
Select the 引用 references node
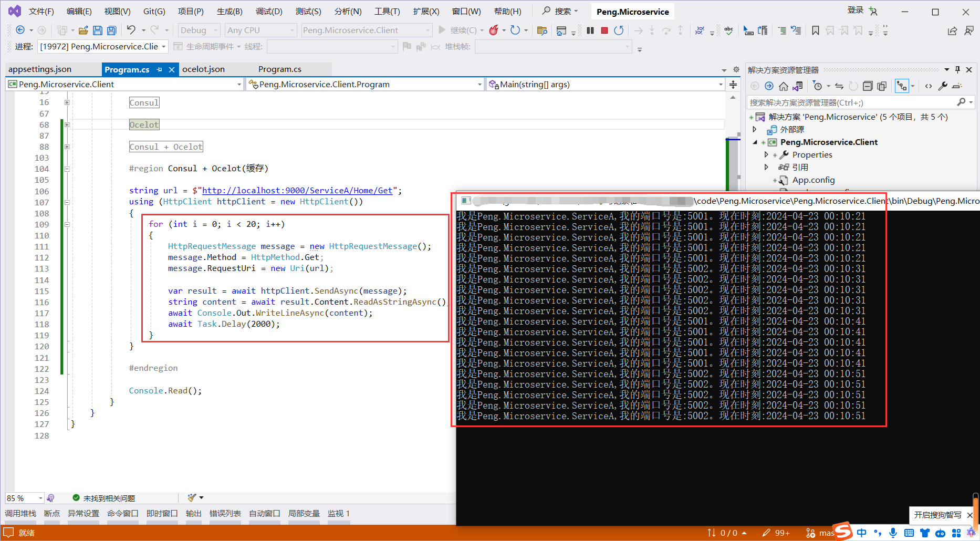click(x=800, y=167)
